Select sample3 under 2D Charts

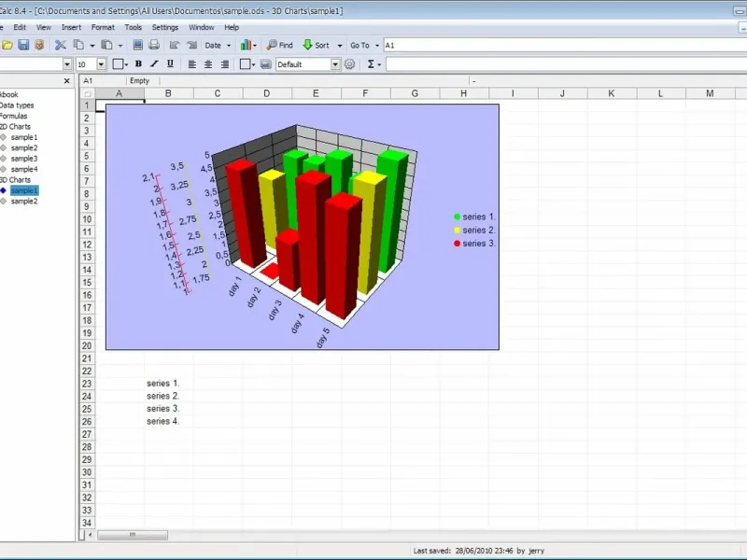(x=24, y=159)
